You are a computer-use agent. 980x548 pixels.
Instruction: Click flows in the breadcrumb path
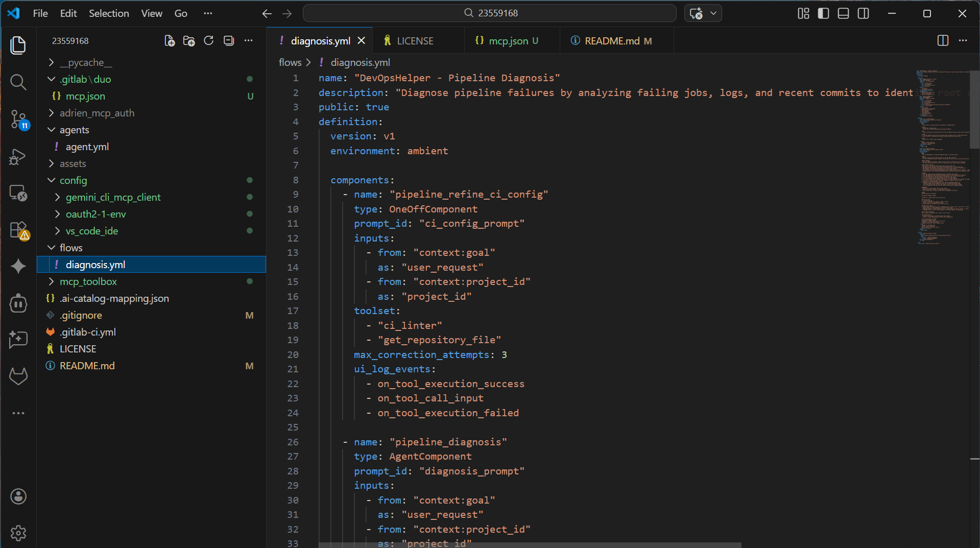pyautogui.click(x=290, y=62)
